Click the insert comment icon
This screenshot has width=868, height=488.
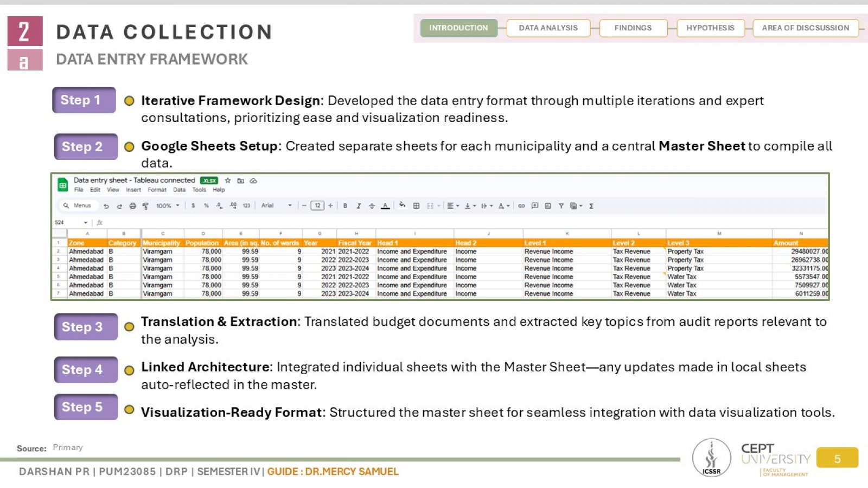coord(535,206)
